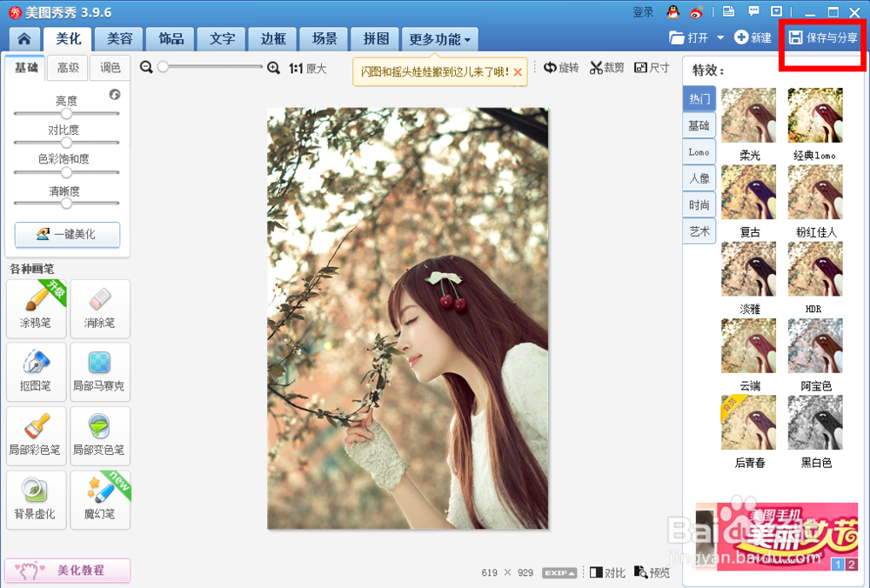
Task: Select the 高级 adjustment sub-tab
Action: tap(68, 68)
